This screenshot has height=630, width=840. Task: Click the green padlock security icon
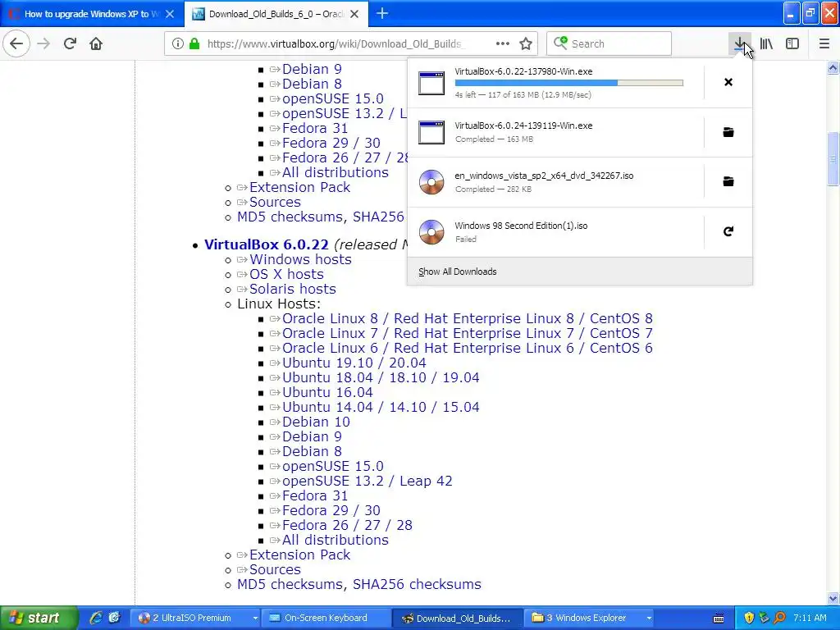click(x=194, y=43)
